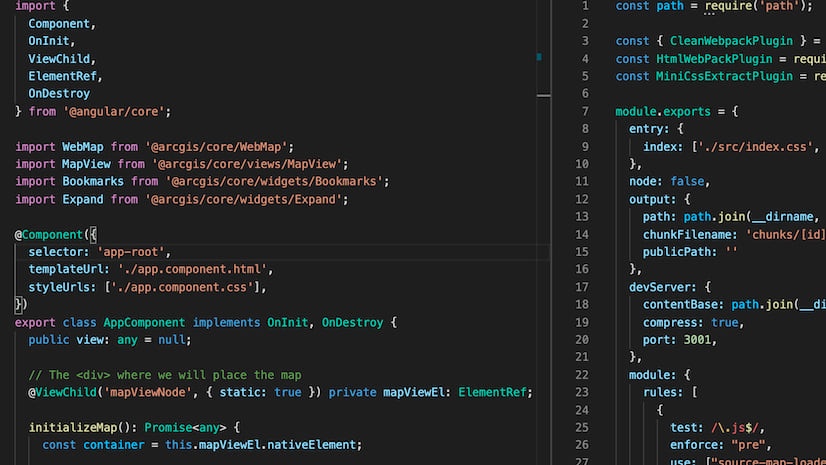
Task: Click '__dirname' on line 13
Action: click(782, 217)
